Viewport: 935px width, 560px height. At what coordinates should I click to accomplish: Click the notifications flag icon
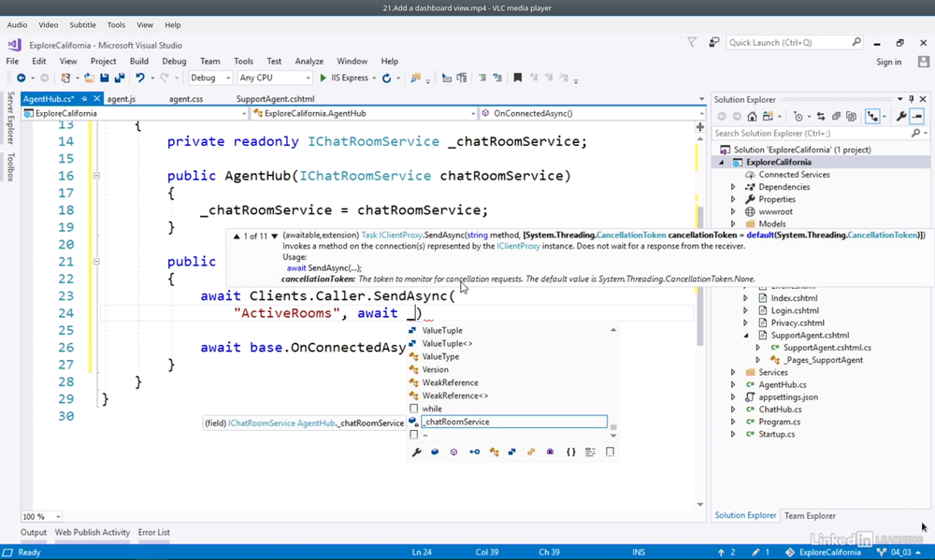click(692, 42)
